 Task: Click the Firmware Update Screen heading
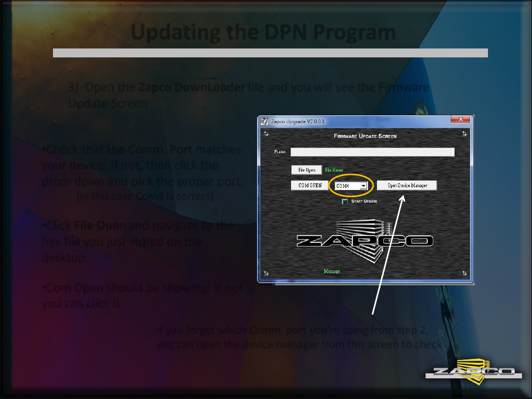click(365, 136)
